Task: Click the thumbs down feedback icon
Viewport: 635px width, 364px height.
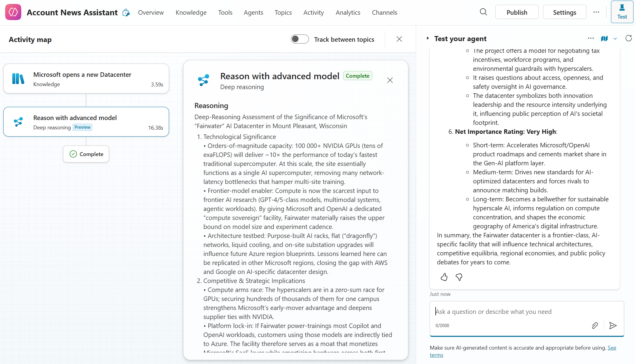Action: pos(459,277)
